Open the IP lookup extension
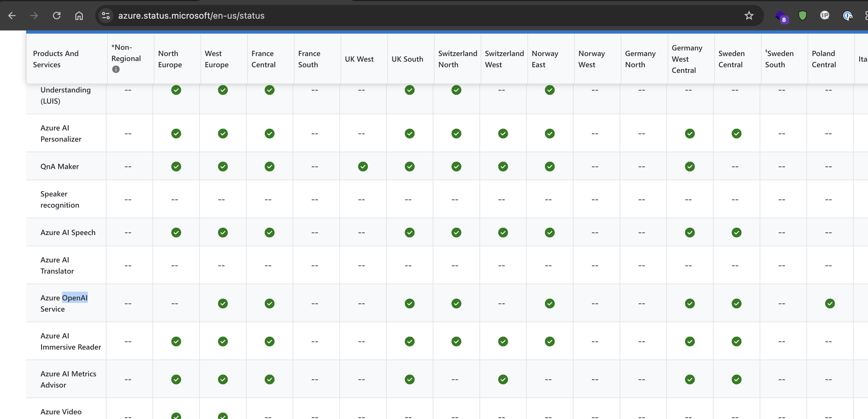This screenshot has width=868, height=419. [x=824, y=16]
